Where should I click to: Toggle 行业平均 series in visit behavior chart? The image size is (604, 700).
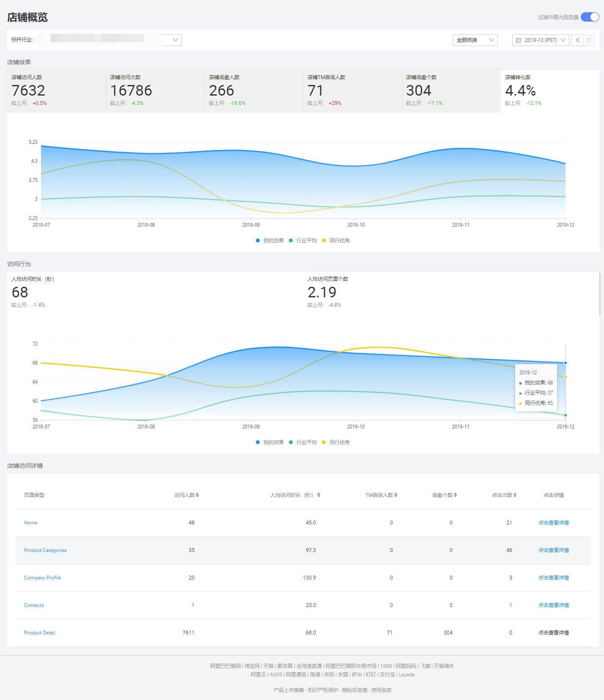click(x=302, y=442)
